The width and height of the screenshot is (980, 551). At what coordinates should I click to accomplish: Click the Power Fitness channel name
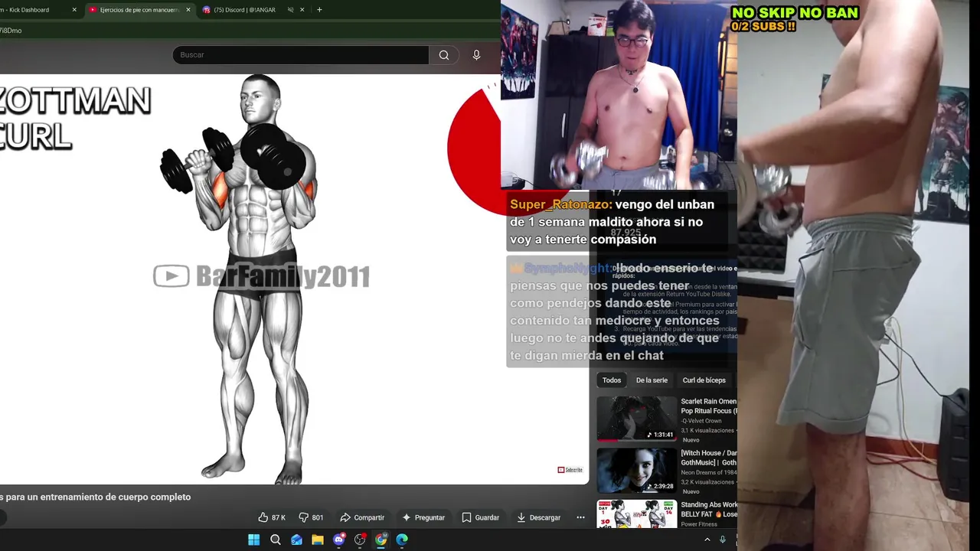[x=698, y=524]
